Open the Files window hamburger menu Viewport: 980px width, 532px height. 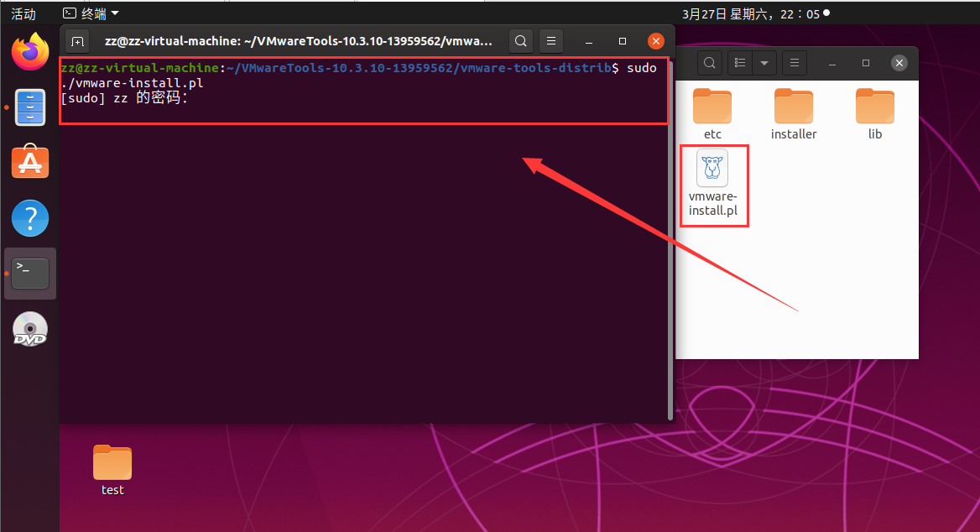(795, 63)
